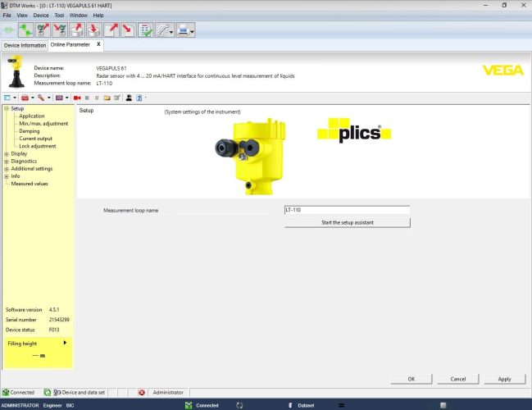Collapse the Setup tree node

[6, 108]
